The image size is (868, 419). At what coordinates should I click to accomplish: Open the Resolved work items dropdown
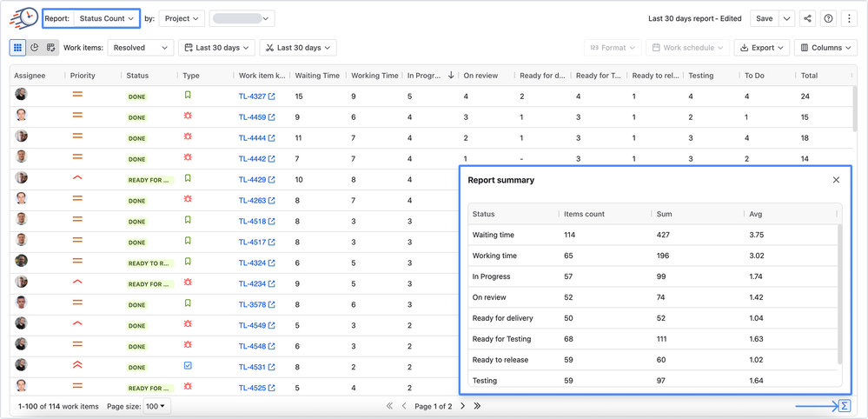click(x=141, y=48)
